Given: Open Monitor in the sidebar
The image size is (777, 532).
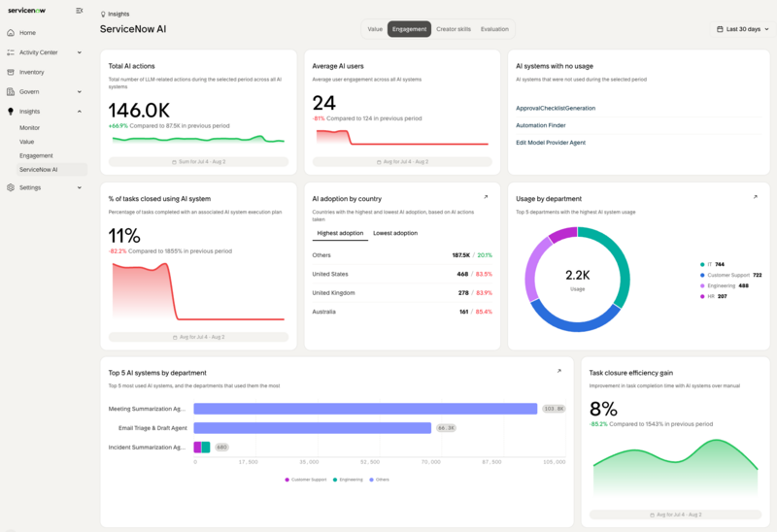Looking at the screenshot, I should (x=30, y=128).
